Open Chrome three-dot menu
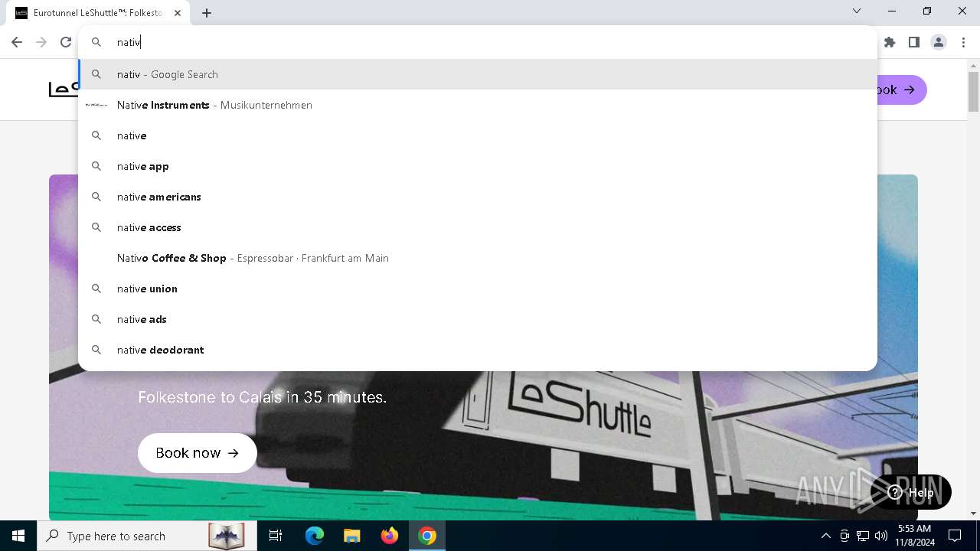Screen dimensions: 980x551 [964, 42]
